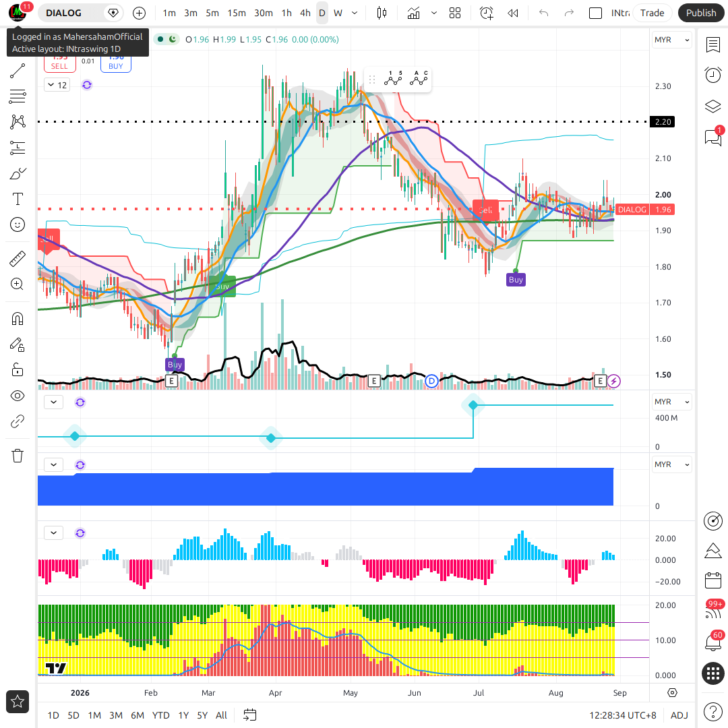The height and width of the screenshot is (728, 728).
Task: Select the ruler measure tool
Action: point(18,259)
